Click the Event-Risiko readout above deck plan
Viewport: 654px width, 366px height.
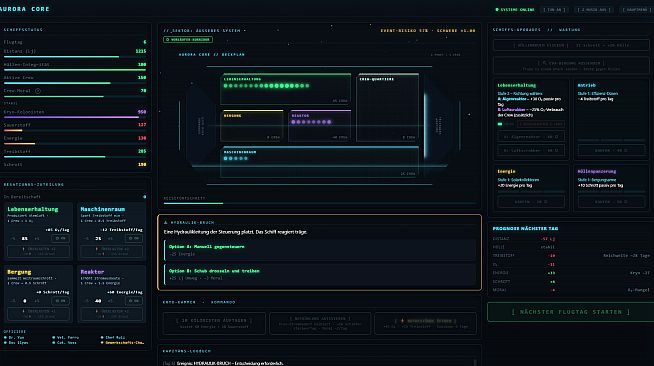tap(428, 30)
